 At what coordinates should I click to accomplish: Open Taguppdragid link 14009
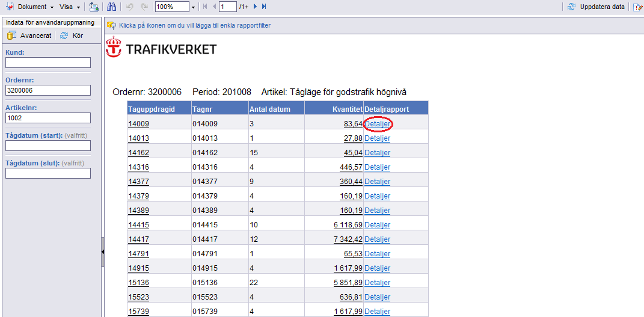(x=138, y=123)
